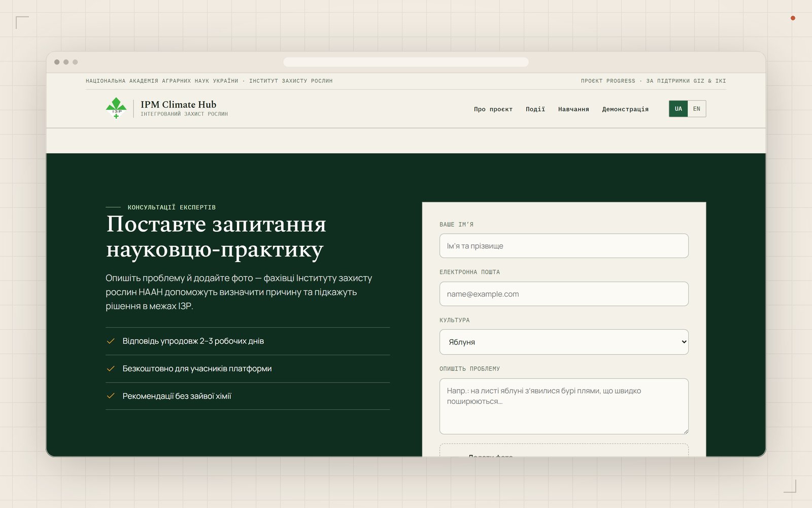Open the Навчання section
The width and height of the screenshot is (812, 508).
coord(573,109)
